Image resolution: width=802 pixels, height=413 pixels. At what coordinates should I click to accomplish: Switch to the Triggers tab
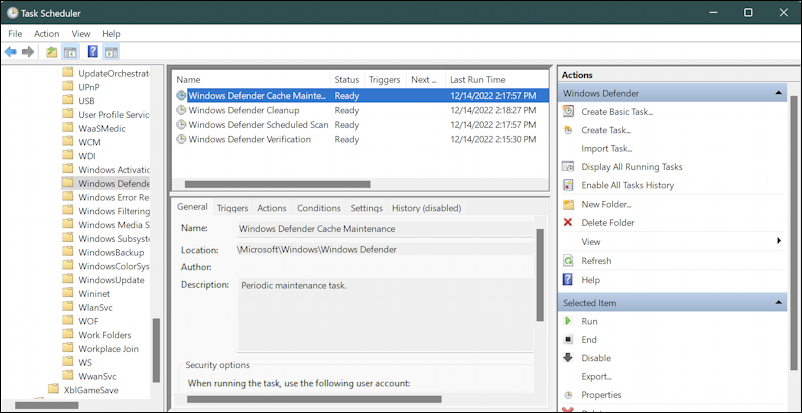tap(232, 208)
